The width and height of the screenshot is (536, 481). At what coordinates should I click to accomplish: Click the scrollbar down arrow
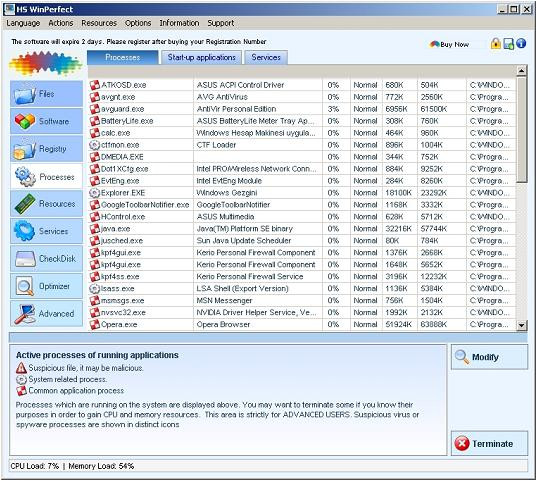(521, 325)
